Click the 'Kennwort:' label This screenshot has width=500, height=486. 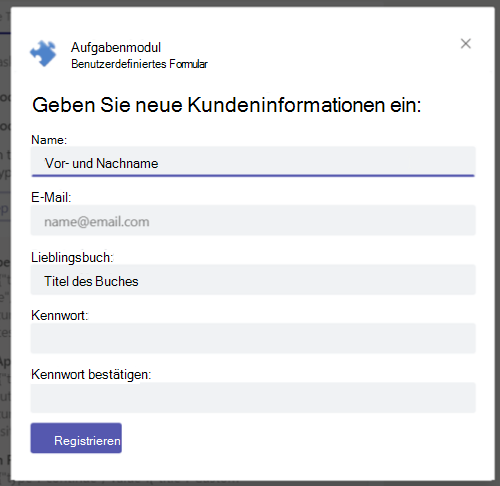60,315
